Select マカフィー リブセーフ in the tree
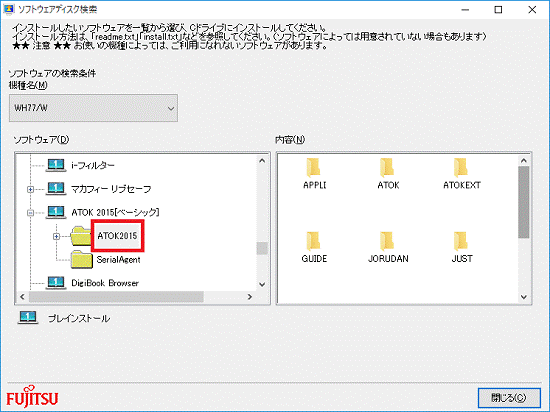The width and height of the screenshot is (550, 412). coord(111,189)
